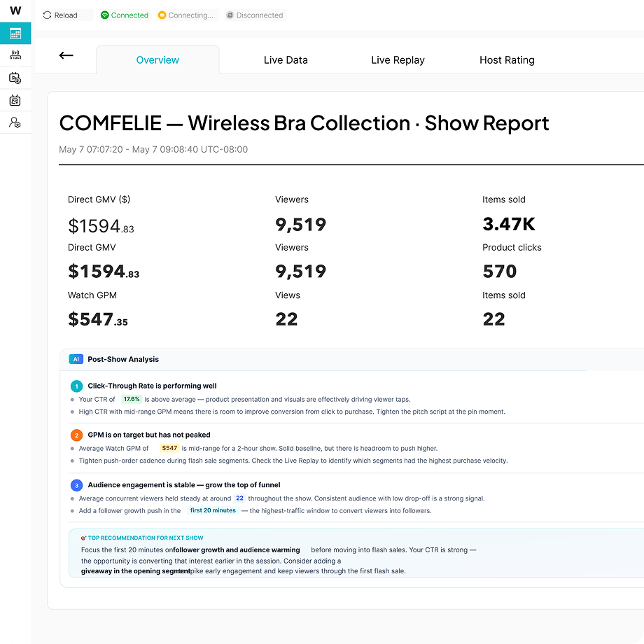The width and height of the screenshot is (644, 644).
Task: Click follower growth and audience warming text
Action: pos(237,550)
